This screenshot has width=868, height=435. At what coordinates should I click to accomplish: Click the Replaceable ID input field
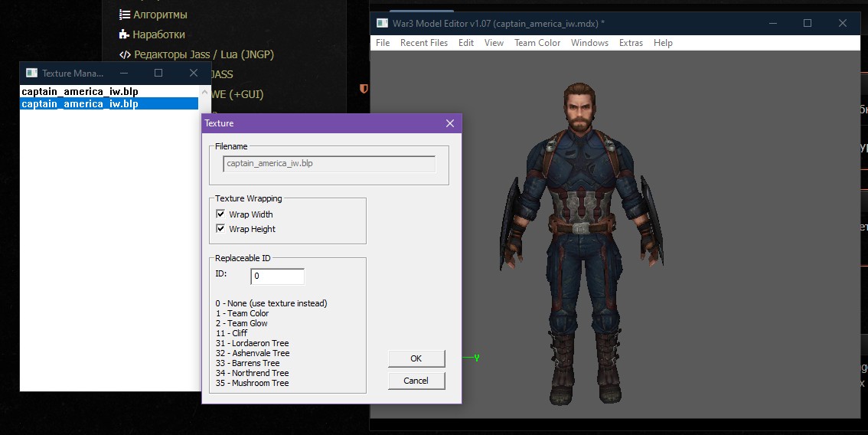point(277,276)
